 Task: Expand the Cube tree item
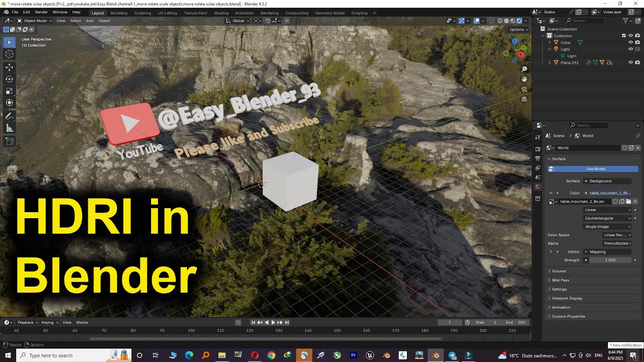(549, 42)
